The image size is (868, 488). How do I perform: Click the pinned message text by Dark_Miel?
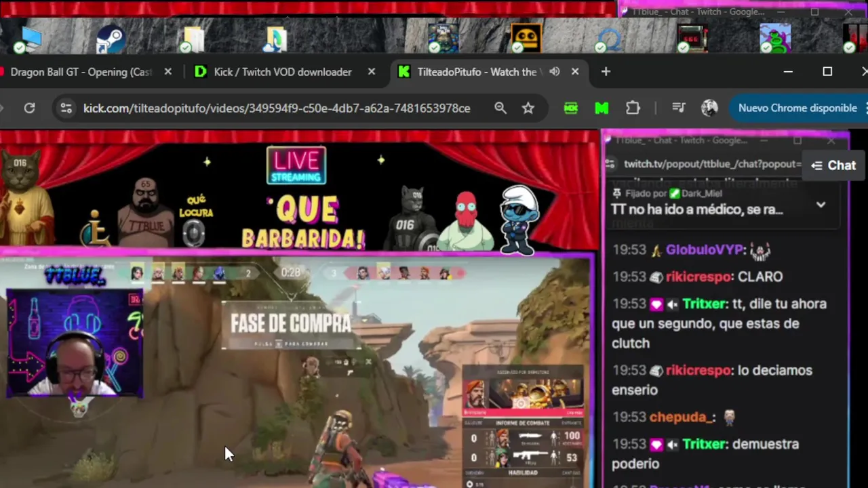(697, 209)
